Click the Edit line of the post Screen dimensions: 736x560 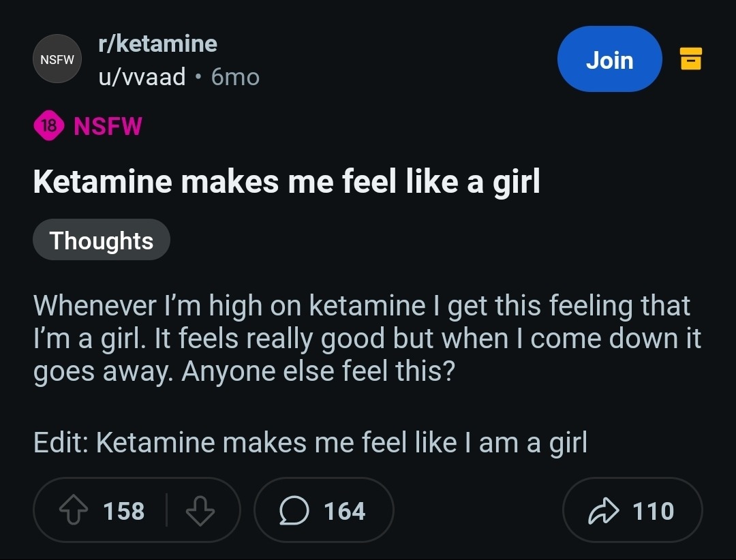click(x=310, y=443)
